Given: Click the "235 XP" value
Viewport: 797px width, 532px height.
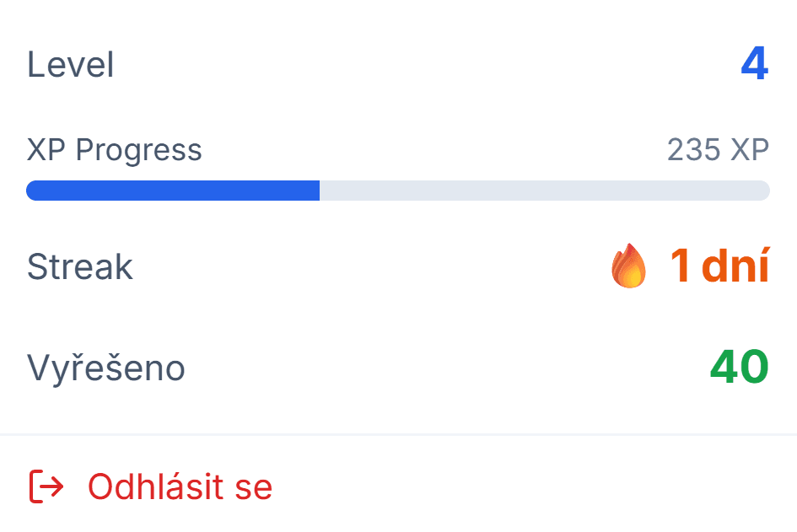Looking at the screenshot, I should tap(718, 150).
